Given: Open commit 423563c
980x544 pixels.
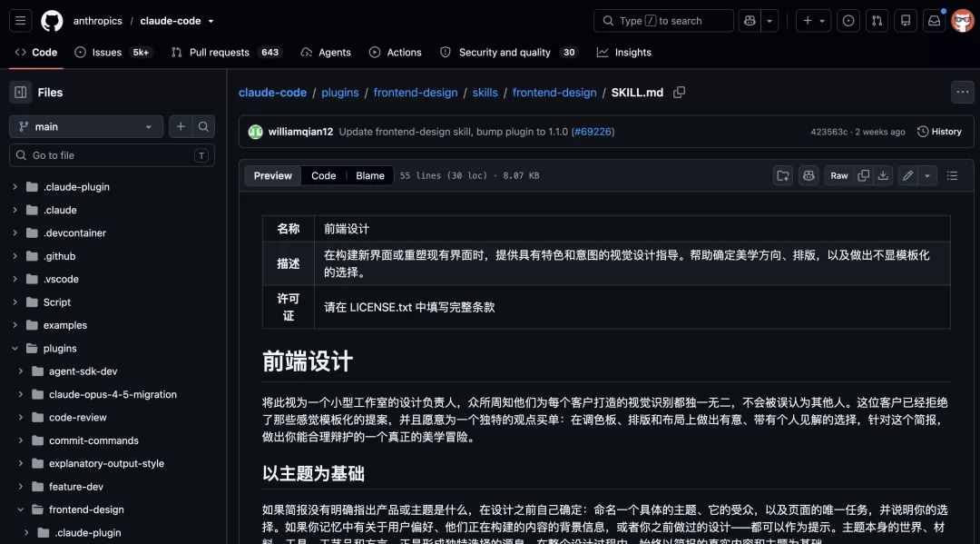Looking at the screenshot, I should click(829, 132).
